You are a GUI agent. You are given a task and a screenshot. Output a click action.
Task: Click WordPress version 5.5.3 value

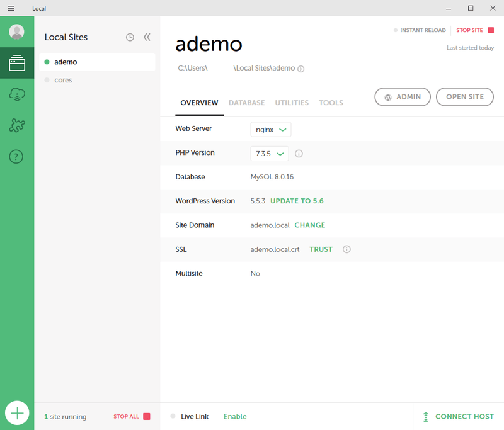click(x=258, y=201)
